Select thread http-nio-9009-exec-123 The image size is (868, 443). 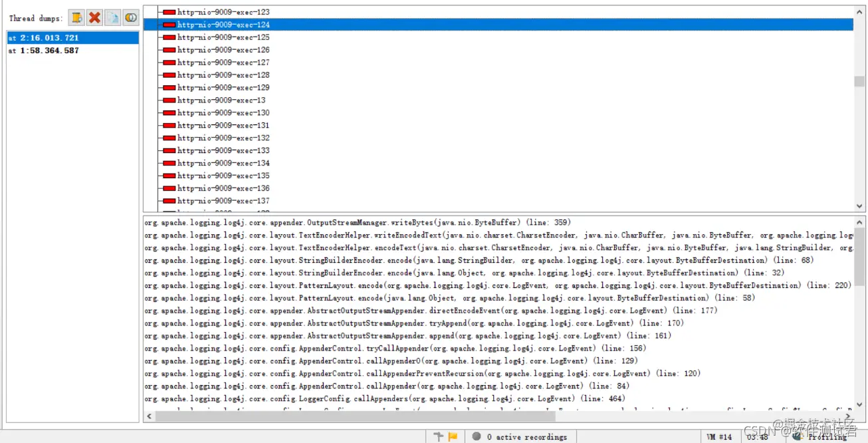click(223, 12)
